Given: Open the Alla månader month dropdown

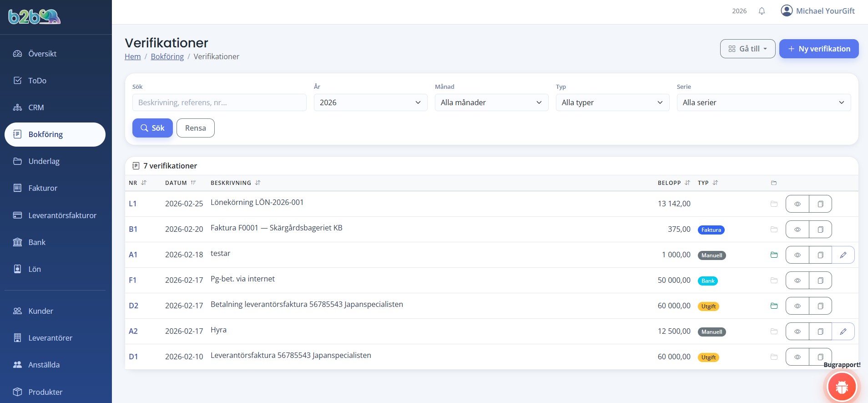Looking at the screenshot, I should 491,102.
